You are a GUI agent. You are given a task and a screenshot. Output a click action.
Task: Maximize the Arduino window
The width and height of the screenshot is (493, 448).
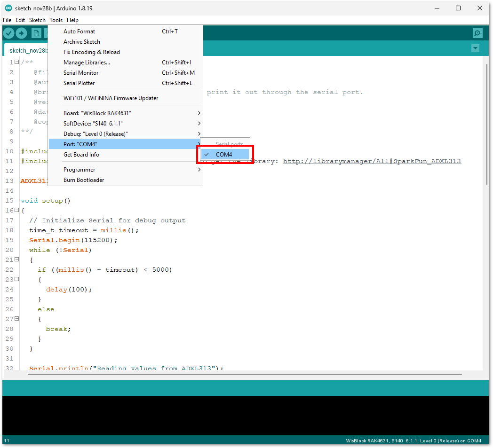coord(458,8)
